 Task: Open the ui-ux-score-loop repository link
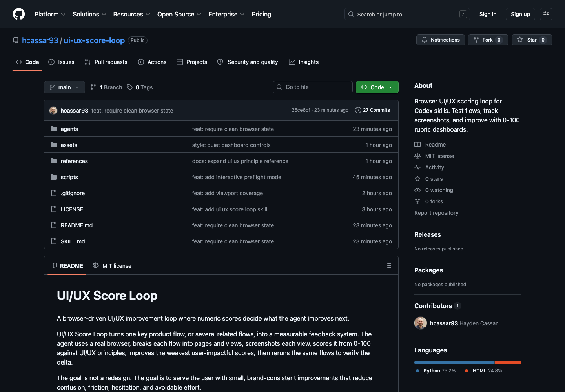pyautogui.click(x=94, y=40)
